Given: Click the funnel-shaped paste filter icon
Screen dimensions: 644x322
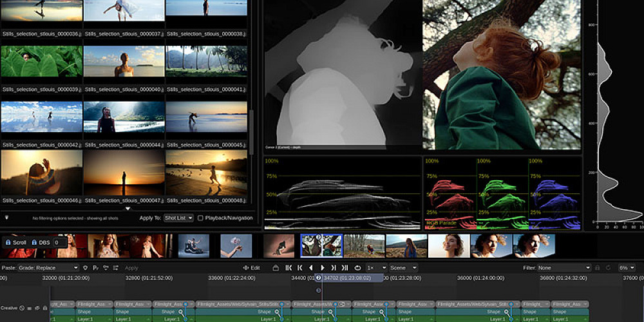Looking at the screenshot, I should 106,268.
